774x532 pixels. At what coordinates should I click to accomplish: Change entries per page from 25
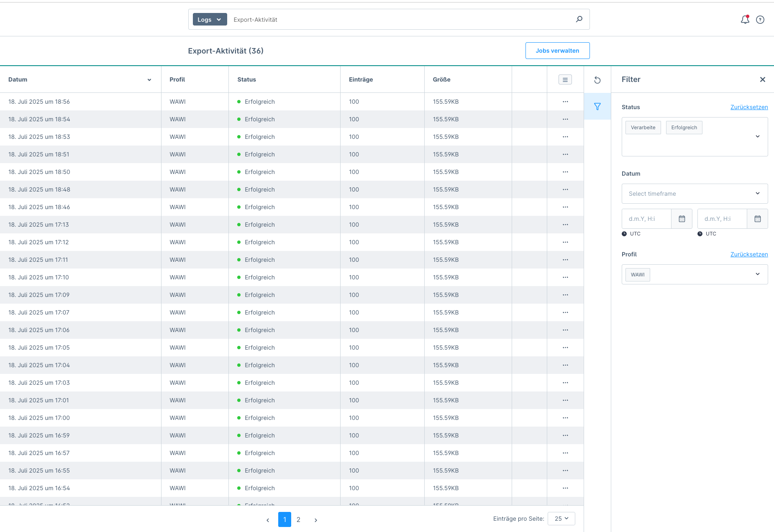(561, 519)
